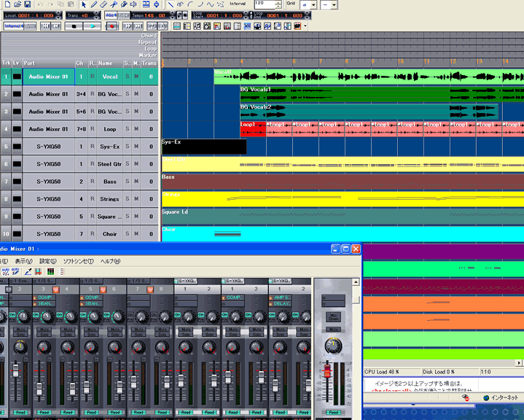
Task: Mute the Bass track
Action: coord(136,182)
